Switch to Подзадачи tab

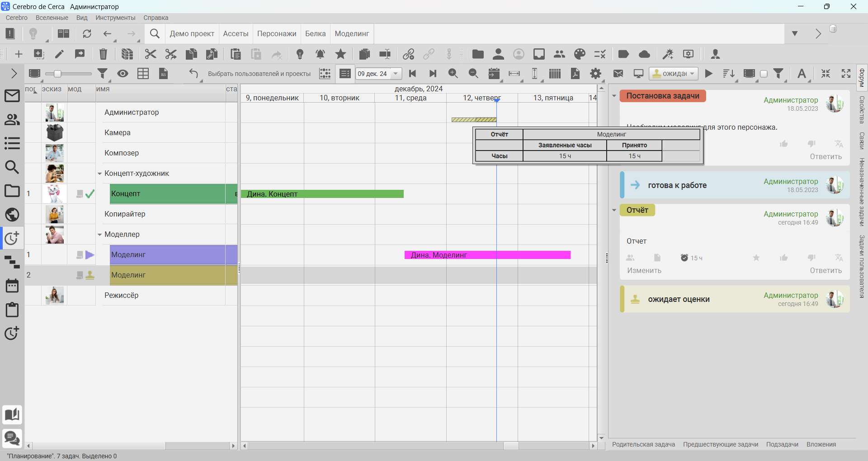[782, 444]
